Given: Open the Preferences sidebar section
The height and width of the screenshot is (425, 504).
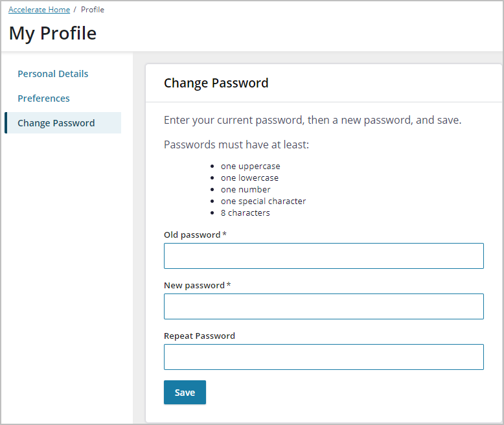Looking at the screenshot, I should point(43,98).
